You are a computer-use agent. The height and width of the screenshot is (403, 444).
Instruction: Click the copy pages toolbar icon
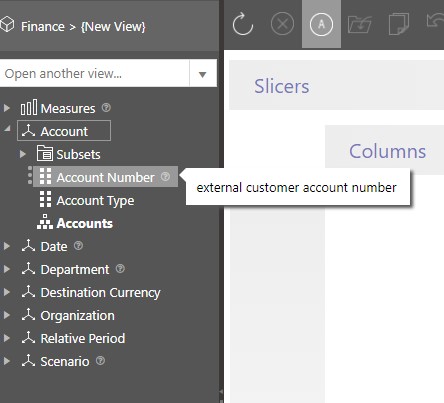point(399,24)
